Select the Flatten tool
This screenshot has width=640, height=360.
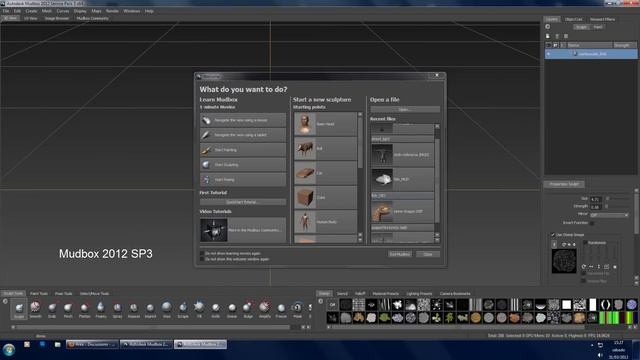click(84, 309)
